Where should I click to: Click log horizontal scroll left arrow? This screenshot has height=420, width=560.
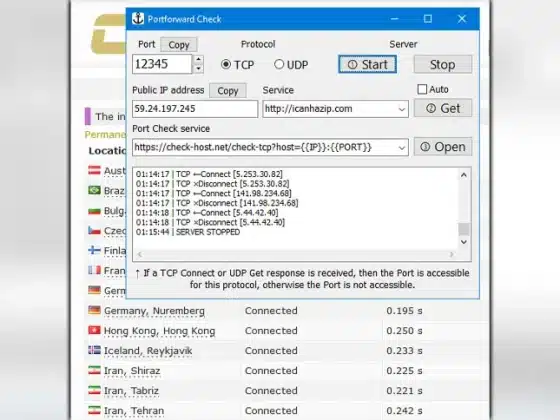[140, 254]
